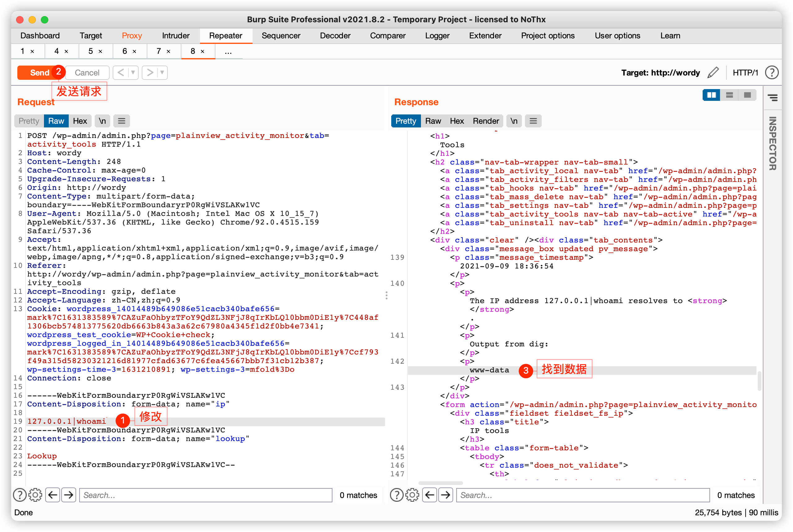Open the Decoder tab
This screenshot has width=793, height=532.
tap(335, 36)
